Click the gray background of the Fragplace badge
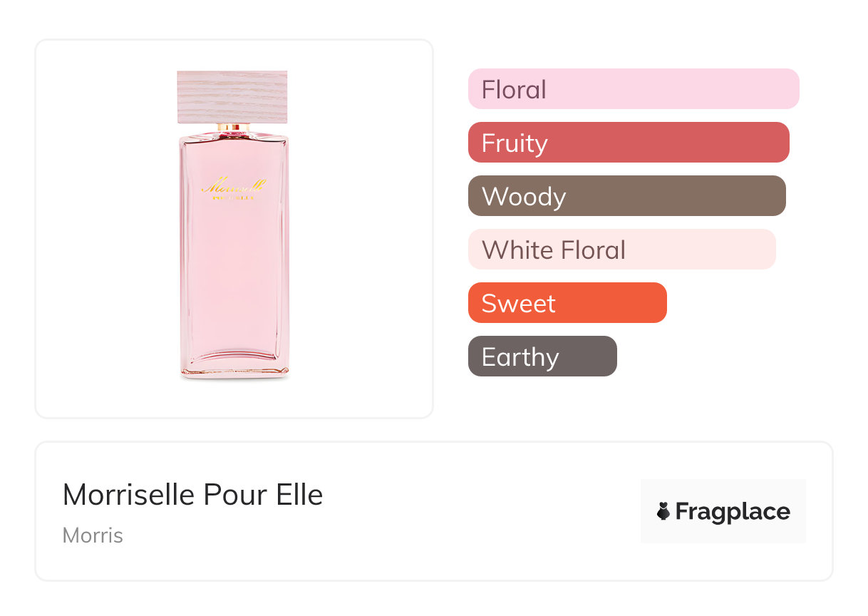Image resolution: width=868 pixels, height=616 pixels. 723,491
